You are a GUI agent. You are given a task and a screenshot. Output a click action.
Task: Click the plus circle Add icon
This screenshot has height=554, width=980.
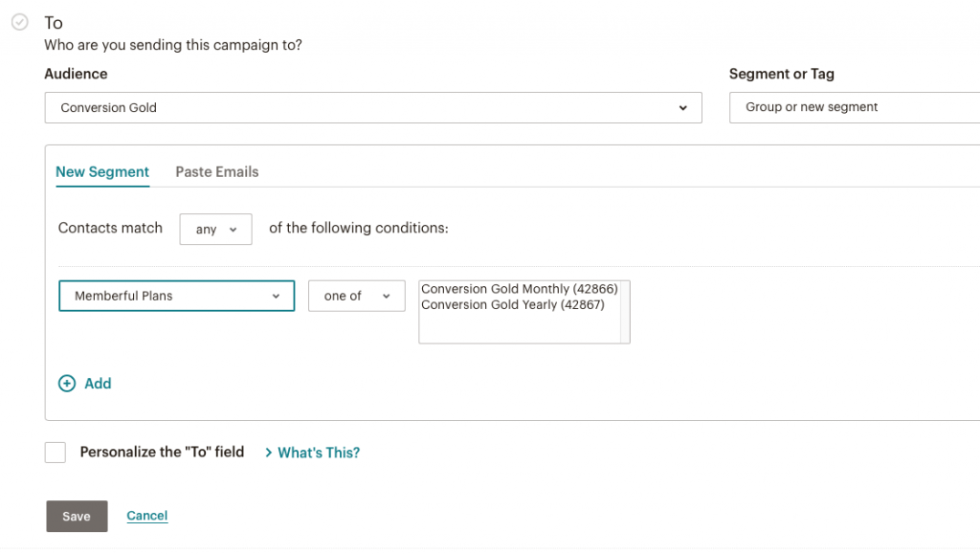[x=67, y=384]
